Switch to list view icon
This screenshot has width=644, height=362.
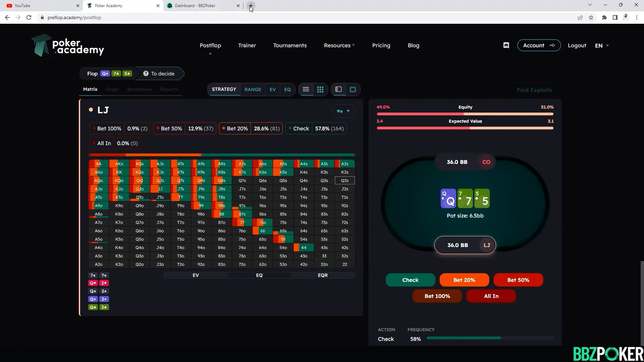[306, 89]
